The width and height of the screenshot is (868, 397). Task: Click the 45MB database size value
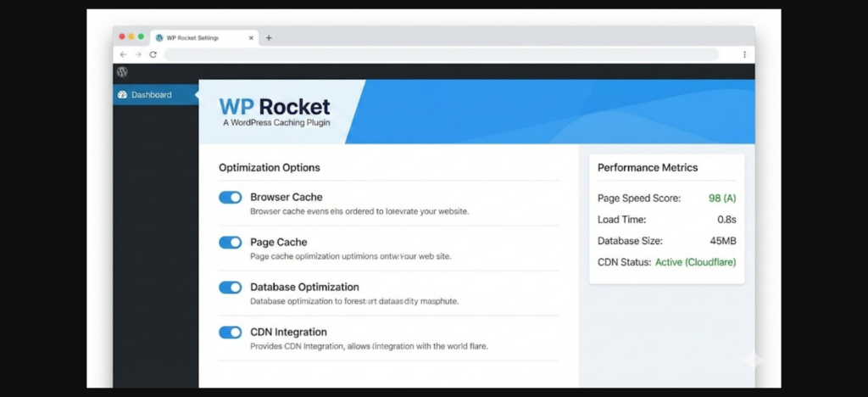click(x=723, y=241)
